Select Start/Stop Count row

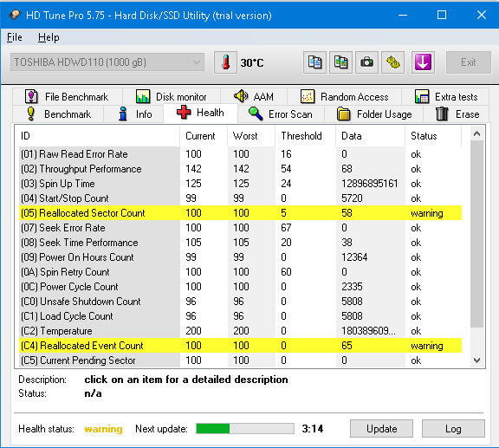tap(240, 198)
